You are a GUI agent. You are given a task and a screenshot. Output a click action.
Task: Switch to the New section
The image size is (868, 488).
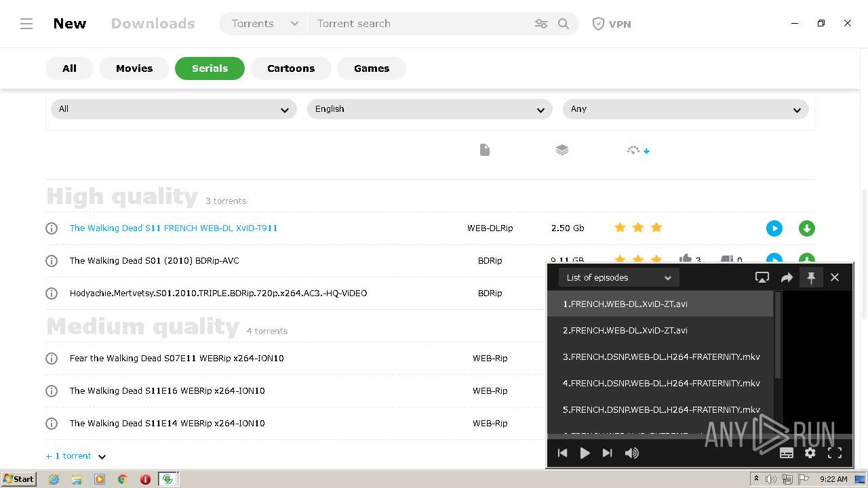70,24
